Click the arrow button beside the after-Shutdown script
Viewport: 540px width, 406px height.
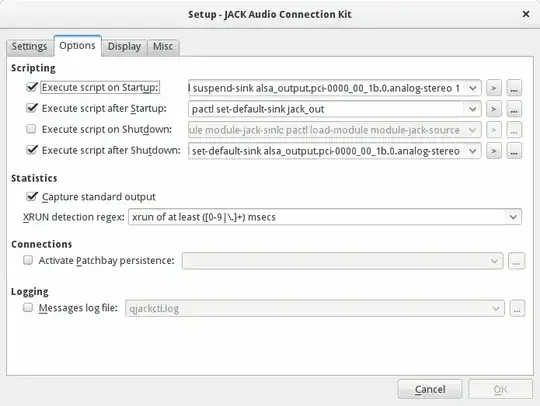point(494,151)
